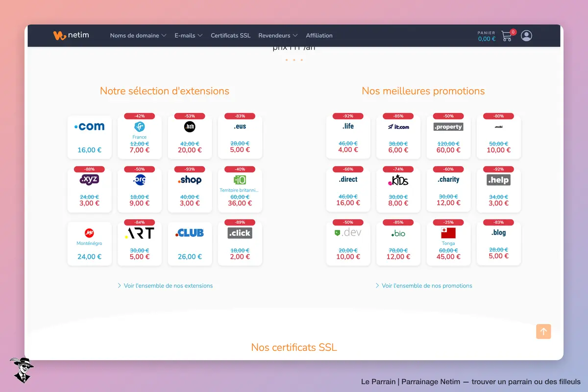Viewport: 588px width, 392px height.
Task: Choose the .CLUB extension logo
Action: (x=190, y=233)
